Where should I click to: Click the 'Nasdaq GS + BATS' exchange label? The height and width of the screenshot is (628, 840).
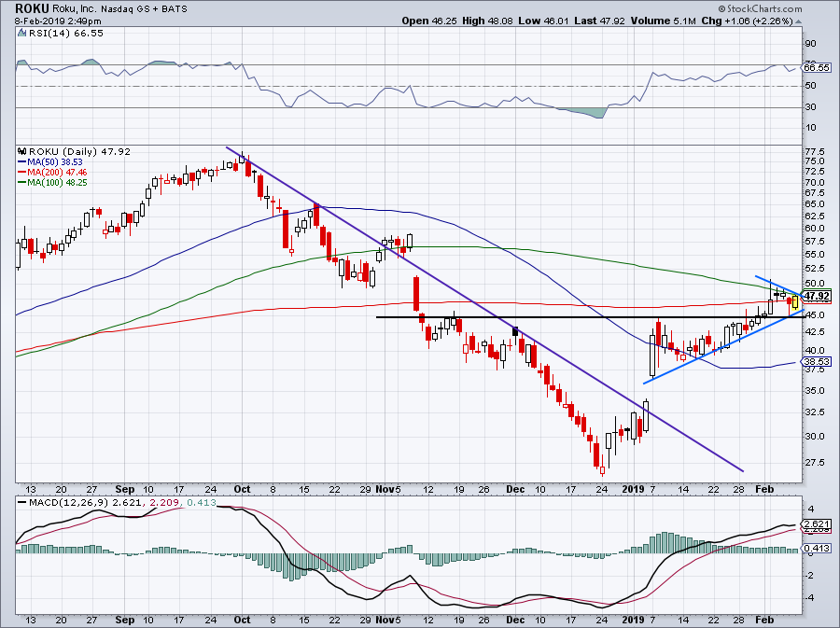[x=144, y=9]
